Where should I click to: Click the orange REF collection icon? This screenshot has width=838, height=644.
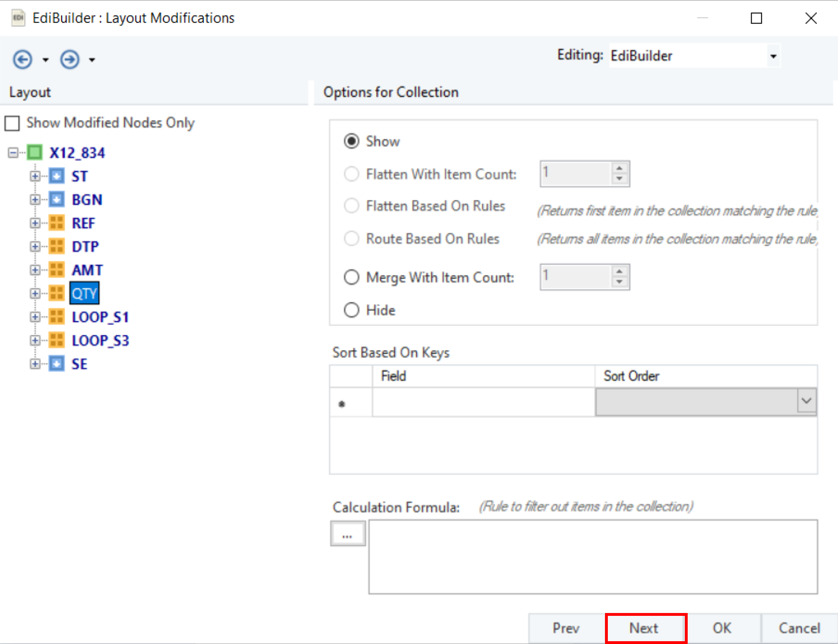(56, 223)
